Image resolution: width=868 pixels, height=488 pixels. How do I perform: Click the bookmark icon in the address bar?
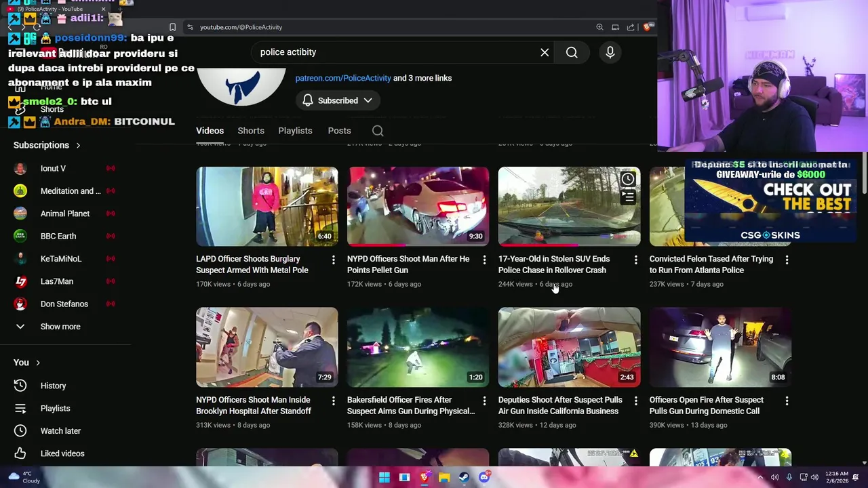click(172, 27)
